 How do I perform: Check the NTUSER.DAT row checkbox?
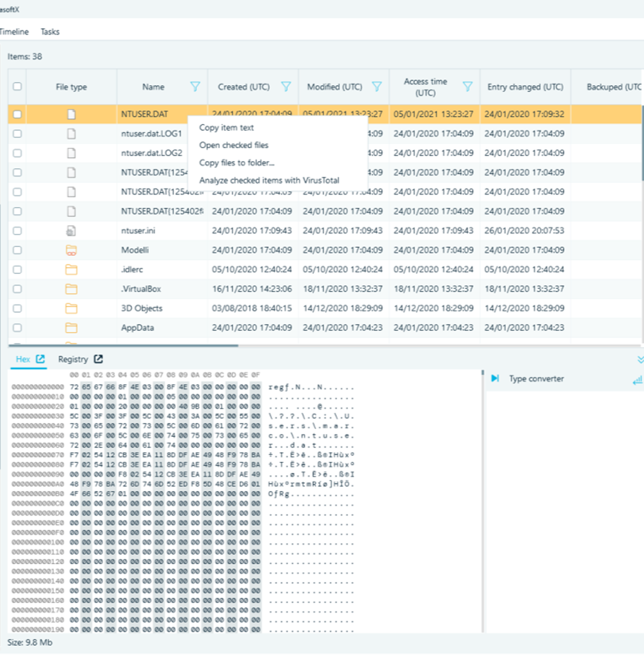point(18,114)
